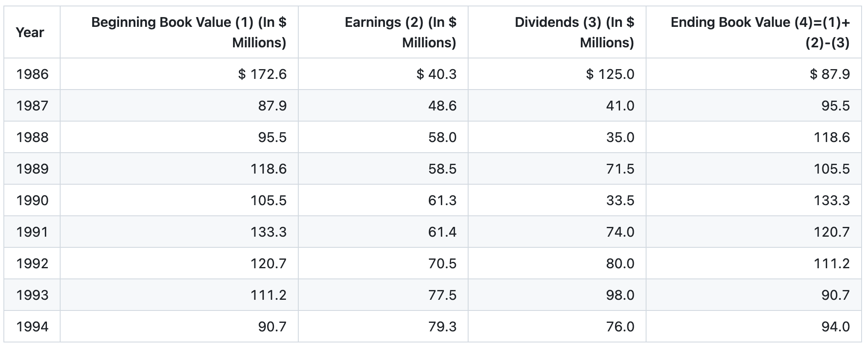The image size is (868, 348).
Task: Click the $ 40.3 earnings cell
Action: [436, 74]
